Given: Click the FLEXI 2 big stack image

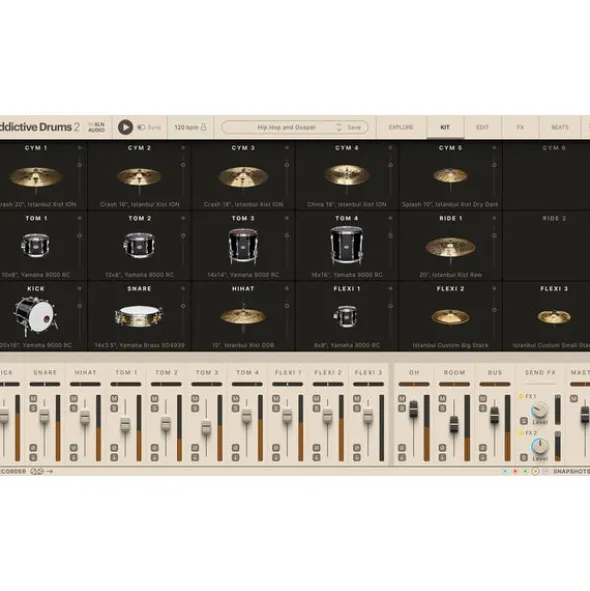Looking at the screenshot, I should [x=451, y=317].
